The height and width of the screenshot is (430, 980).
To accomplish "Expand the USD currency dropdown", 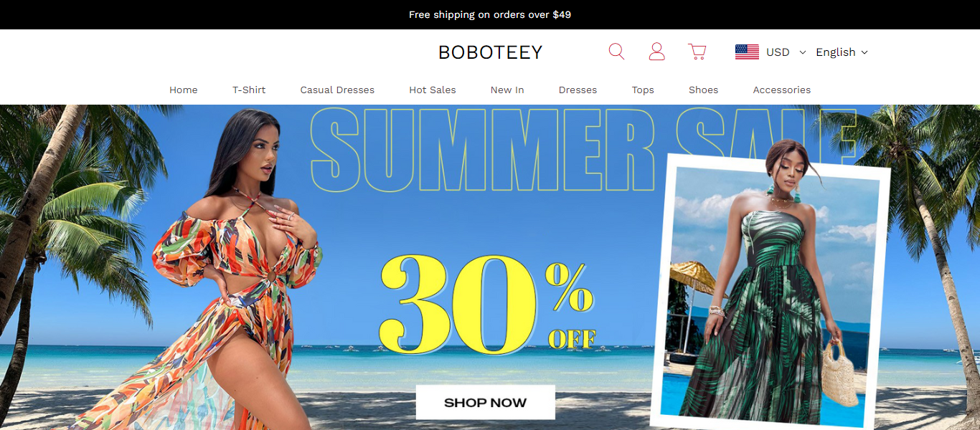I will 786,52.
